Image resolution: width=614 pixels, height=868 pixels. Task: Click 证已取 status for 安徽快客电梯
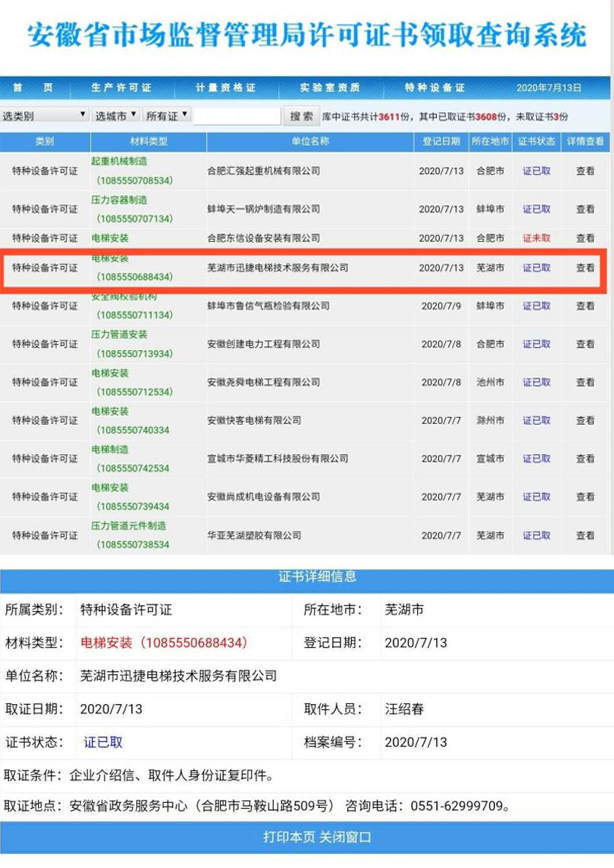point(536,420)
